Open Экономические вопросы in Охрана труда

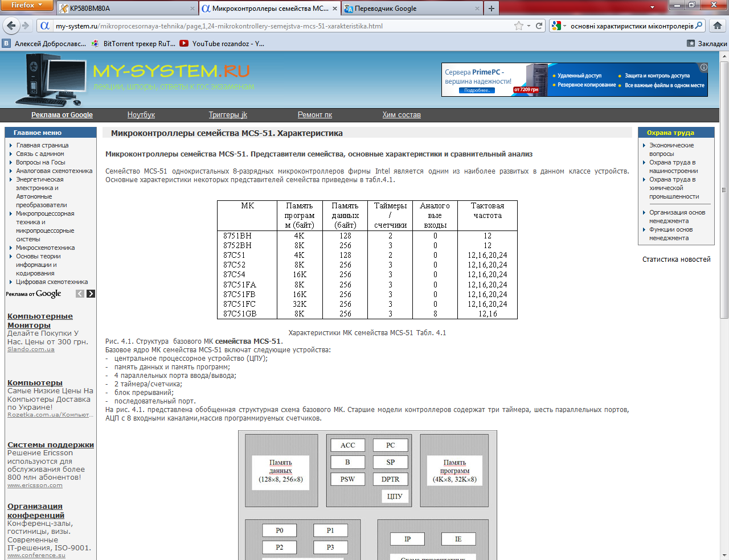pos(671,149)
